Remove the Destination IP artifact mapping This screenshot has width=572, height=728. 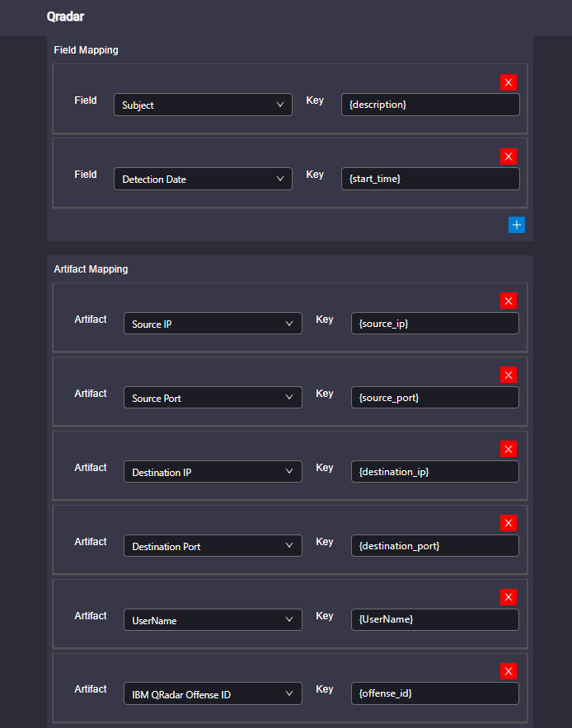tap(509, 449)
